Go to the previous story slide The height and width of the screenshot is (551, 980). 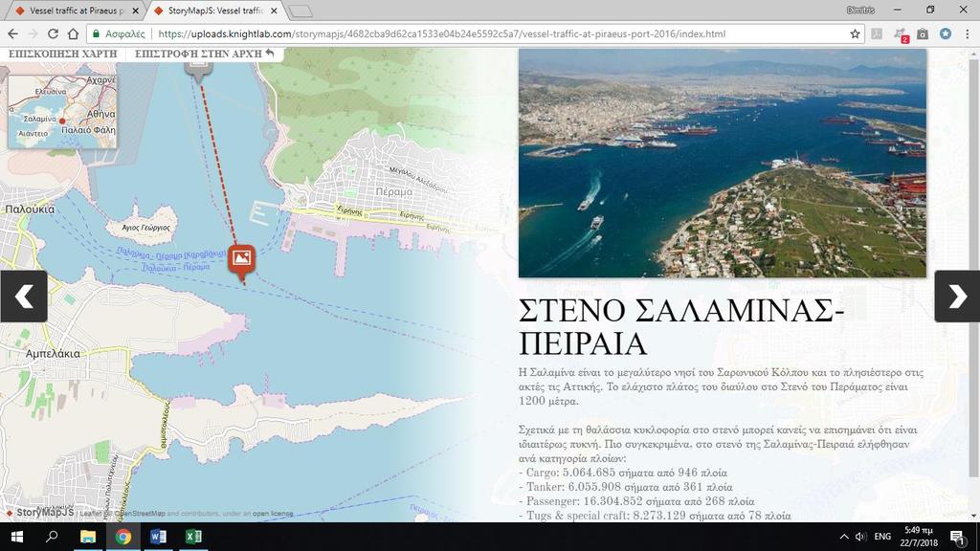pyautogui.click(x=24, y=297)
